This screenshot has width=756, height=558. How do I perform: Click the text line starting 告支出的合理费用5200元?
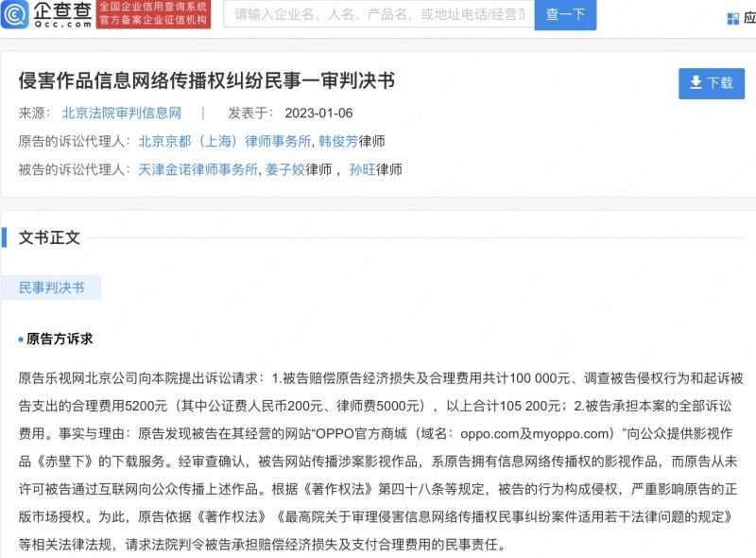pyautogui.click(x=375, y=406)
